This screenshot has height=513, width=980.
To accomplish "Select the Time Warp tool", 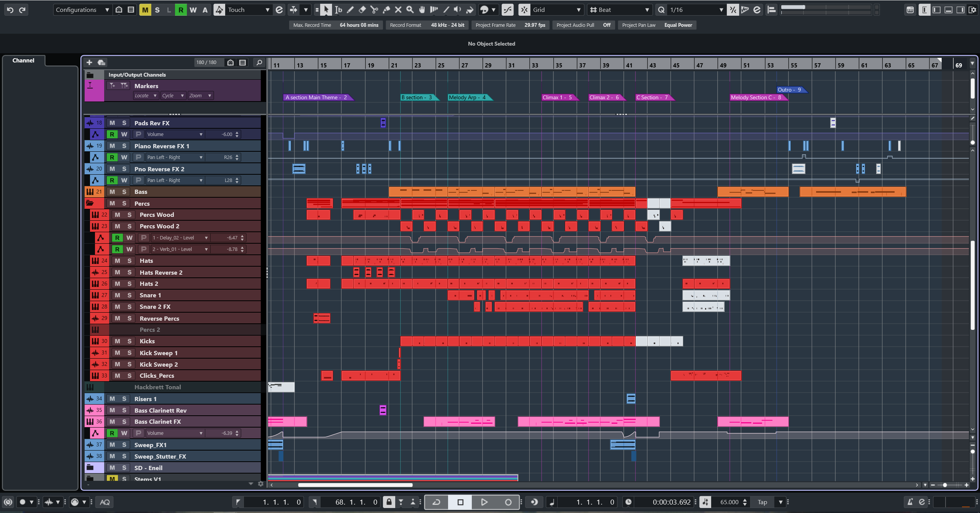I will coord(434,10).
